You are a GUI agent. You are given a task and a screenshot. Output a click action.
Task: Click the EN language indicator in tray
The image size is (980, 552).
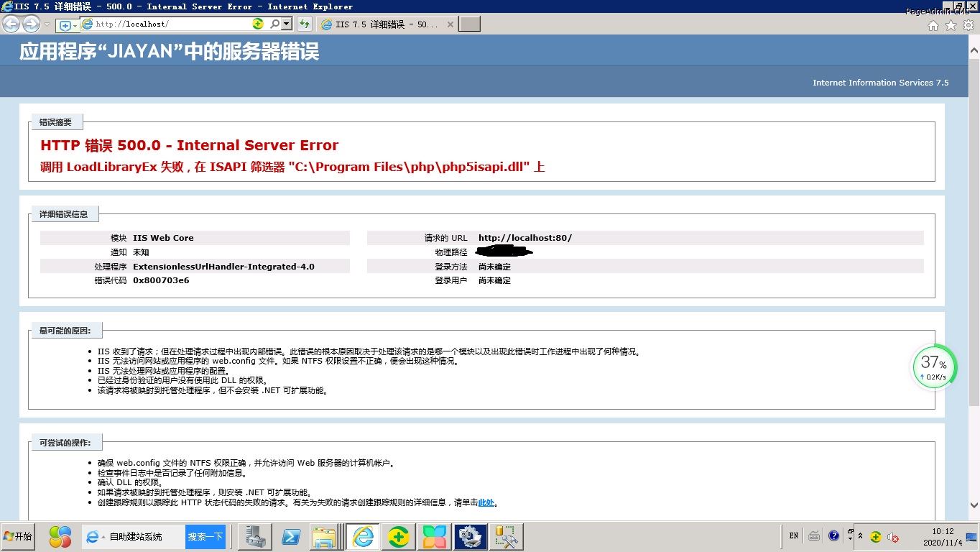(794, 536)
